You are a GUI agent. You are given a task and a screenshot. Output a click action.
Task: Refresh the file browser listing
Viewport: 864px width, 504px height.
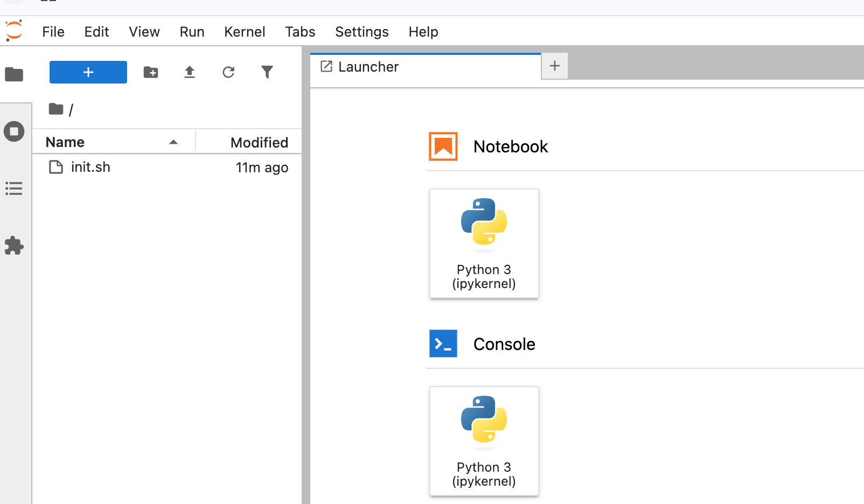(x=228, y=72)
